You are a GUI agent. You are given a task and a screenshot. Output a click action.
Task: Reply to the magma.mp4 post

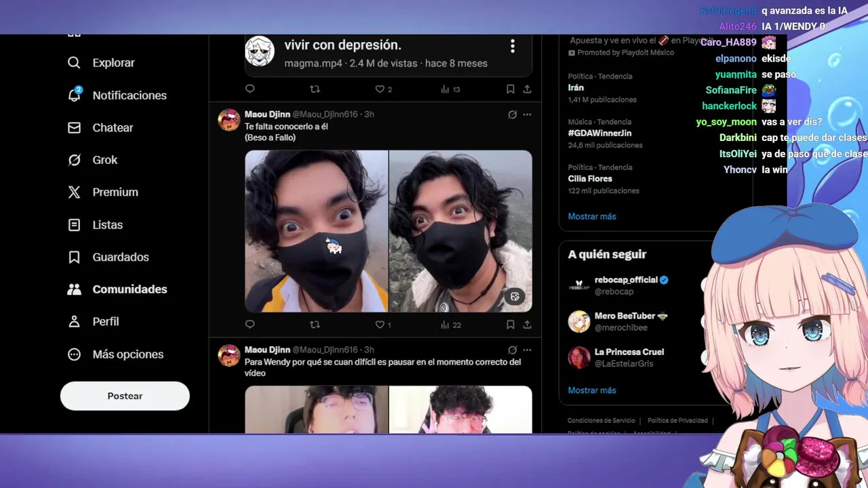[x=250, y=89]
